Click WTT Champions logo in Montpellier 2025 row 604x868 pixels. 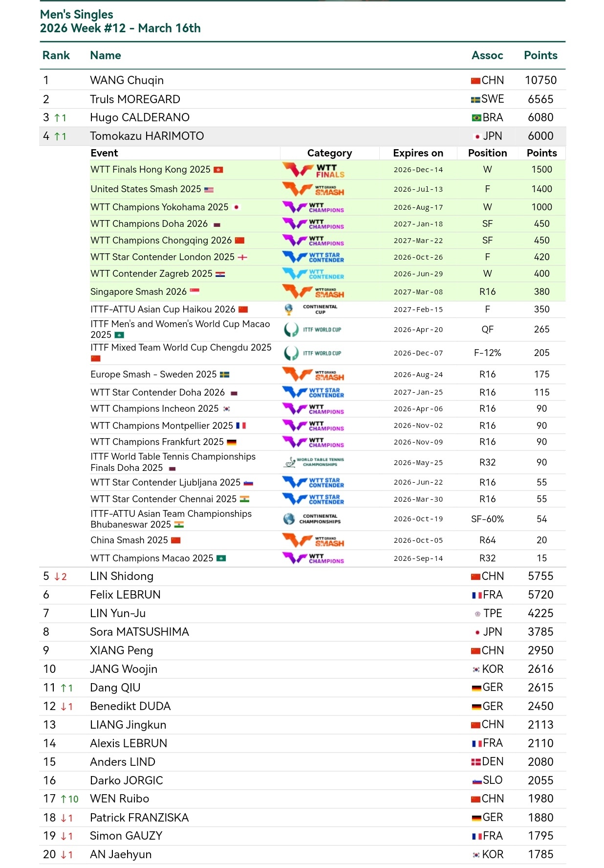313,426
